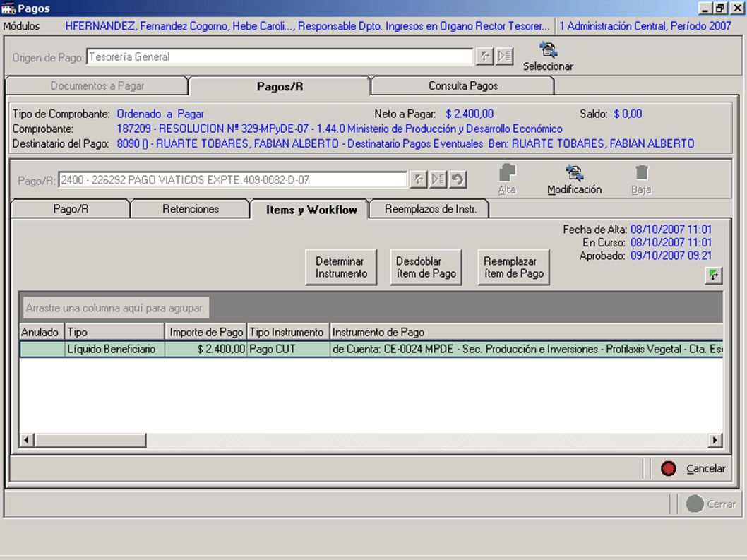
Task: Open the Consulta Pagos tab
Action: 462,85
